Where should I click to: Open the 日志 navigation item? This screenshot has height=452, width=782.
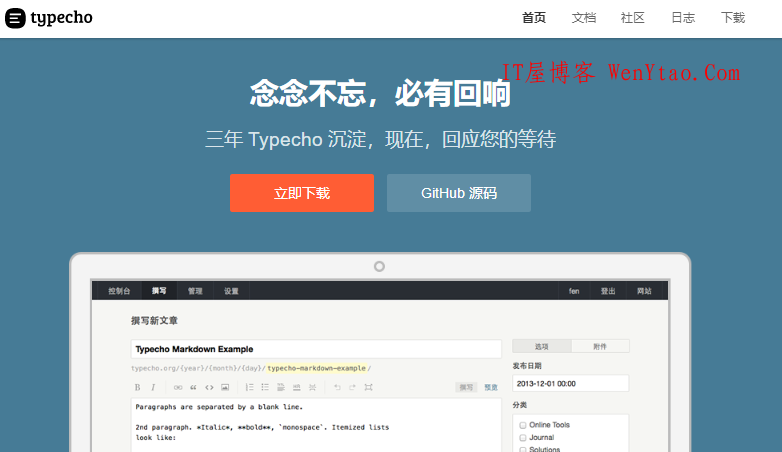pyautogui.click(x=683, y=18)
